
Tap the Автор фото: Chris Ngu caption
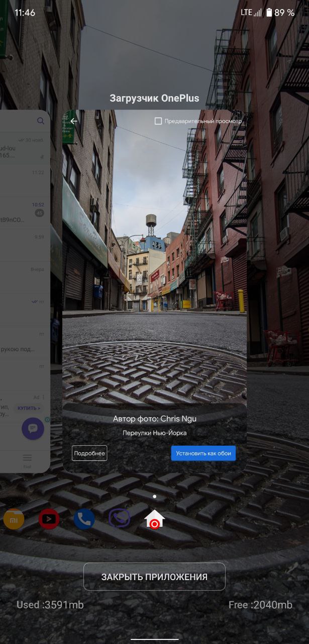coord(154,419)
